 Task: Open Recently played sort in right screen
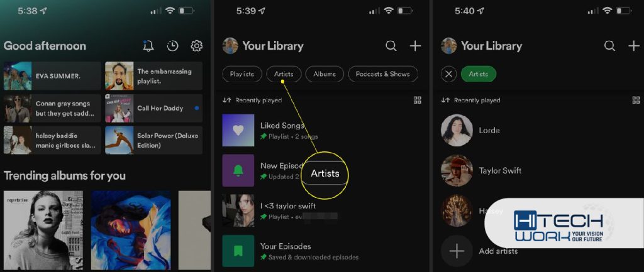[470, 100]
